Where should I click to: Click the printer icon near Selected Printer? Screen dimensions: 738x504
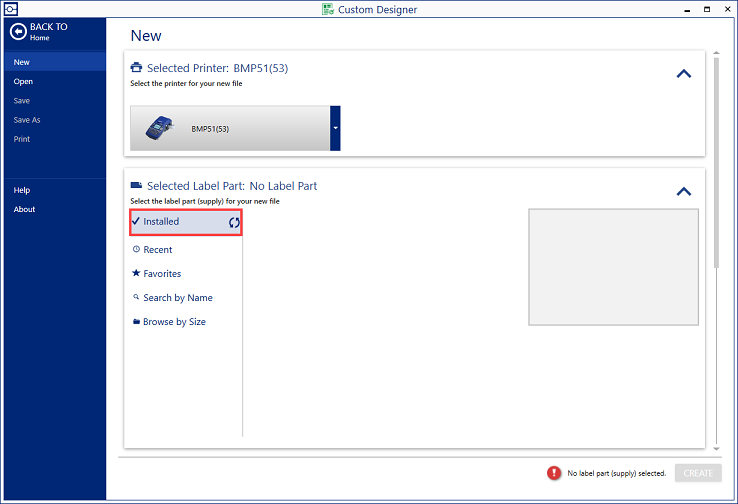[x=137, y=68]
